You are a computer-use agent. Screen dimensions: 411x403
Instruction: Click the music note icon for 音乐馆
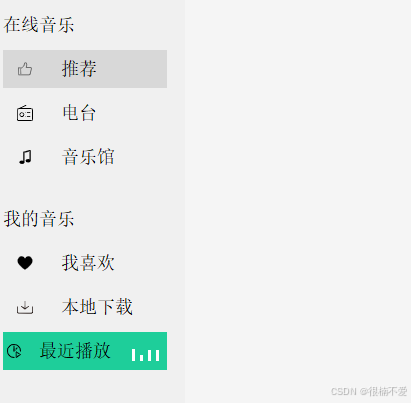tap(25, 157)
